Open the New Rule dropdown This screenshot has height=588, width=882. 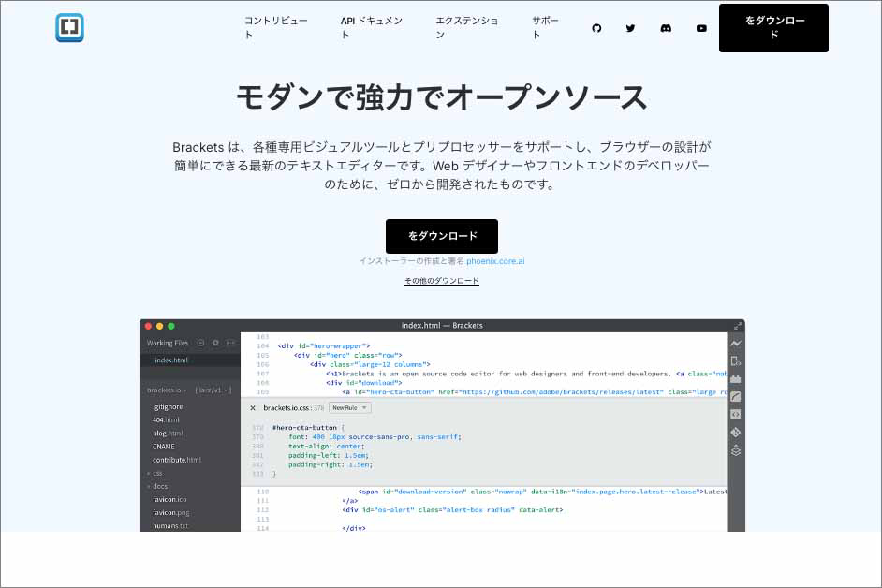(x=352, y=408)
